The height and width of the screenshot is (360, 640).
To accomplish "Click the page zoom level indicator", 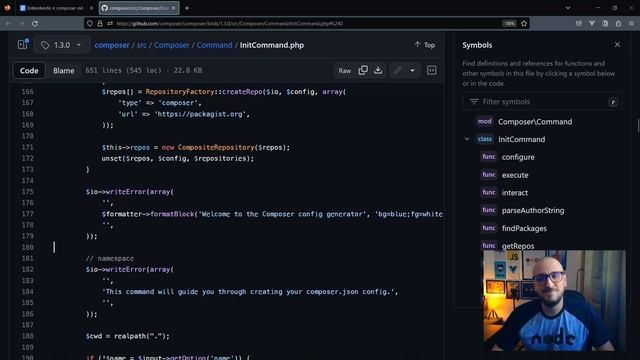I will 509,24.
